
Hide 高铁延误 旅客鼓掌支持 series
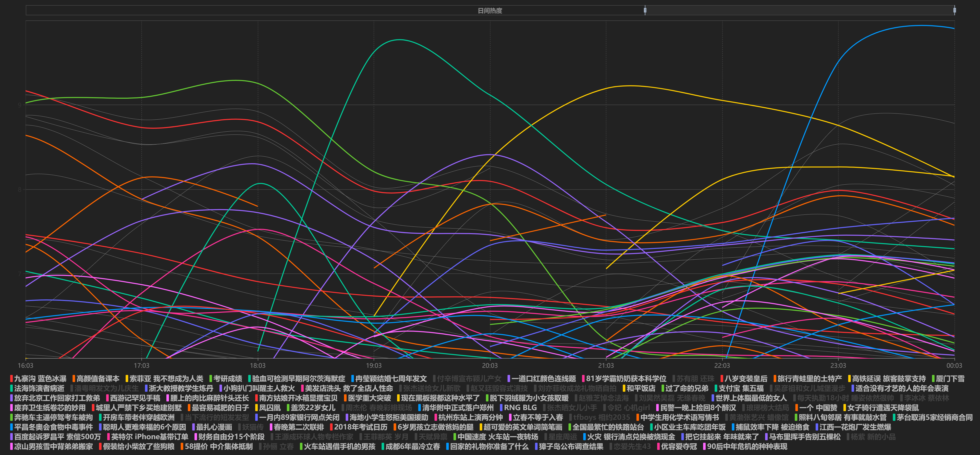[x=887, y=378]
